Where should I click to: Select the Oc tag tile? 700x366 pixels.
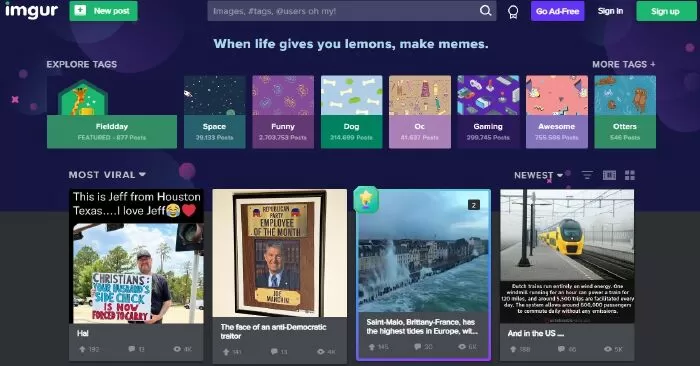(x=420, y=112)
